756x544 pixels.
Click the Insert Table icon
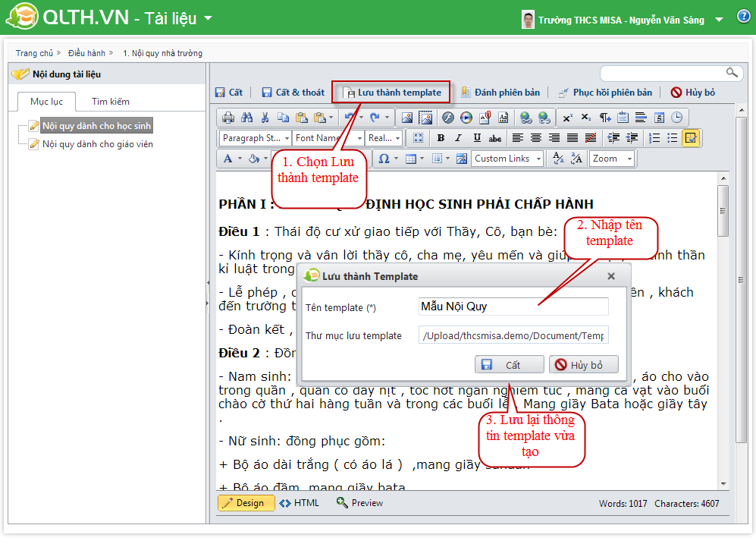[411, 159]
